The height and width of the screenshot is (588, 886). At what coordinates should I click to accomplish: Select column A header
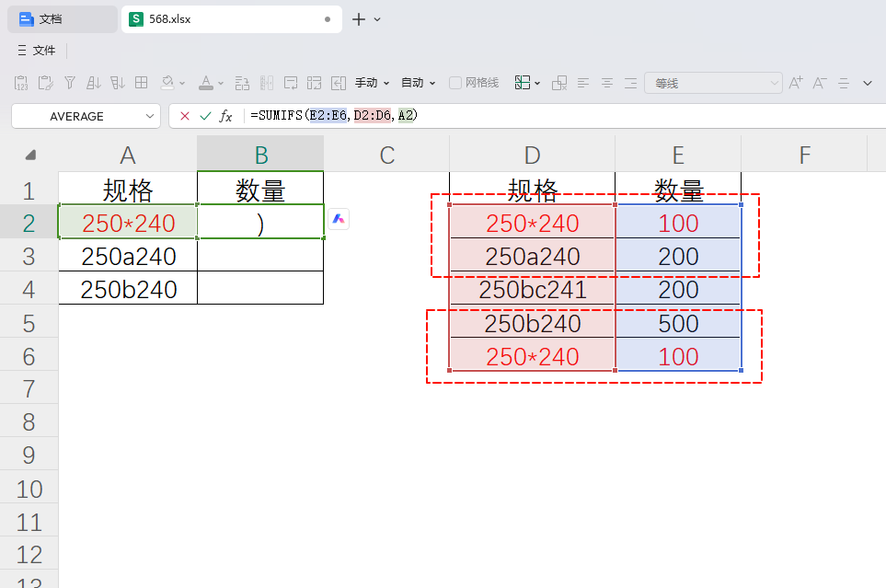(x=128, y=155)
